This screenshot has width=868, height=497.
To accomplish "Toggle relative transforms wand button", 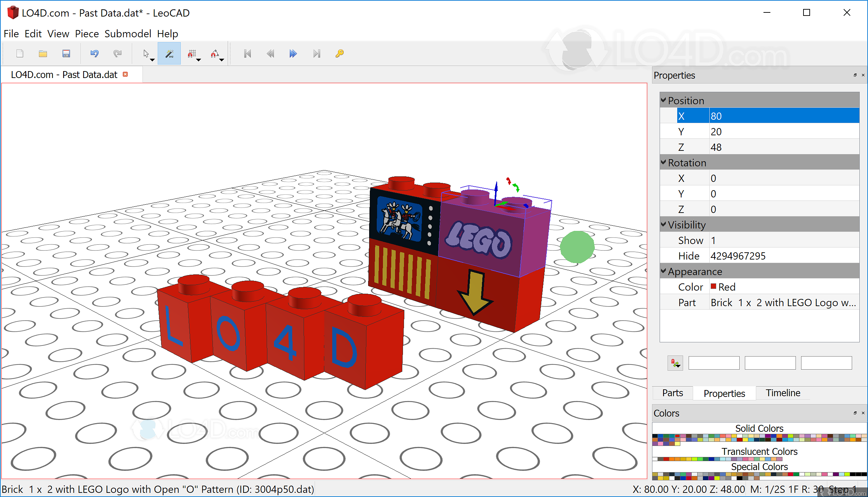I will coord(169,53).
